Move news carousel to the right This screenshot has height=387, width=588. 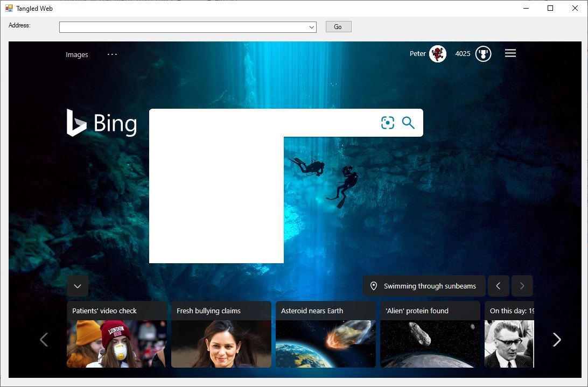point(557,340)
